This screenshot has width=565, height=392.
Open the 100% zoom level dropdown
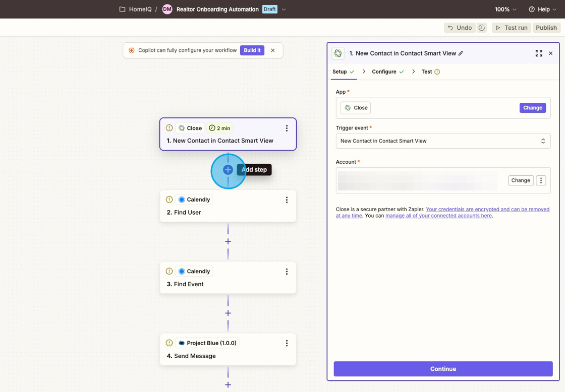(x=505, y=10)
